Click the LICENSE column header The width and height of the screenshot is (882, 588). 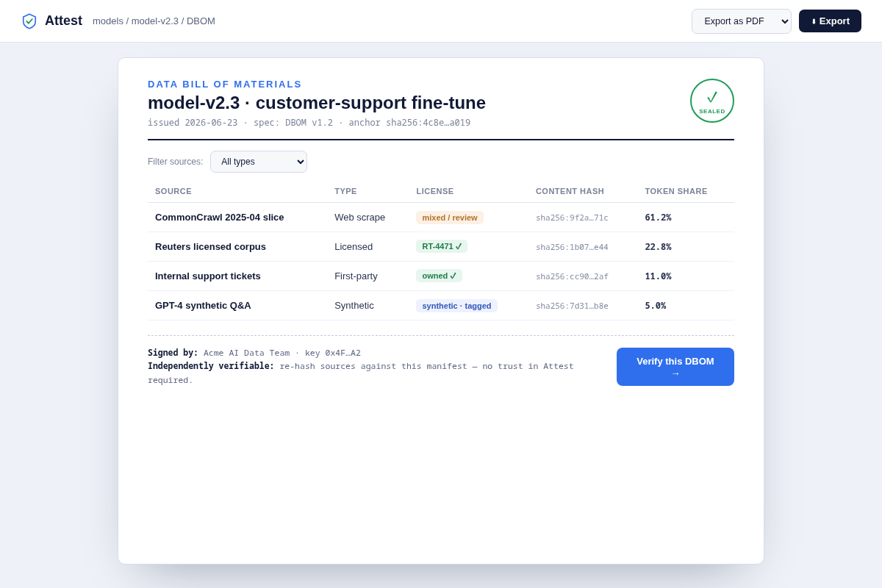coord(435,191)
